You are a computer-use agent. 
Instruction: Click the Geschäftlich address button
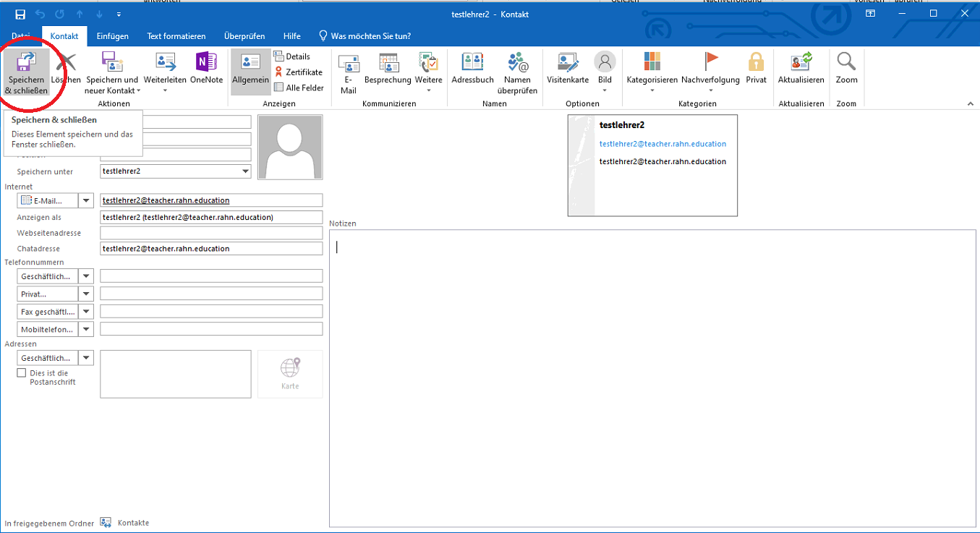coord(48,358)
